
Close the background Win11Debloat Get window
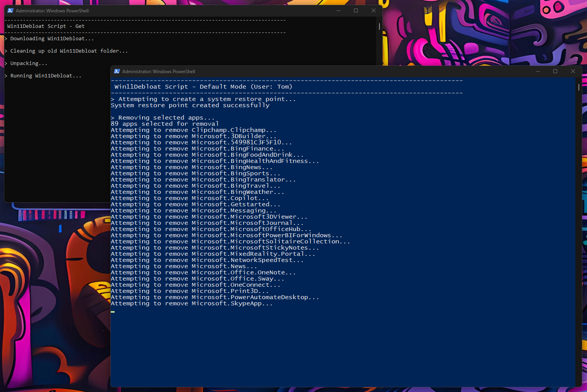click(374, 11)
